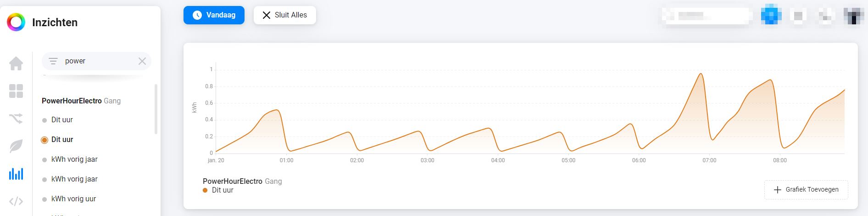
Task: Open the Flows shuffle-arrows icon
Action: [x=16, y=119]
